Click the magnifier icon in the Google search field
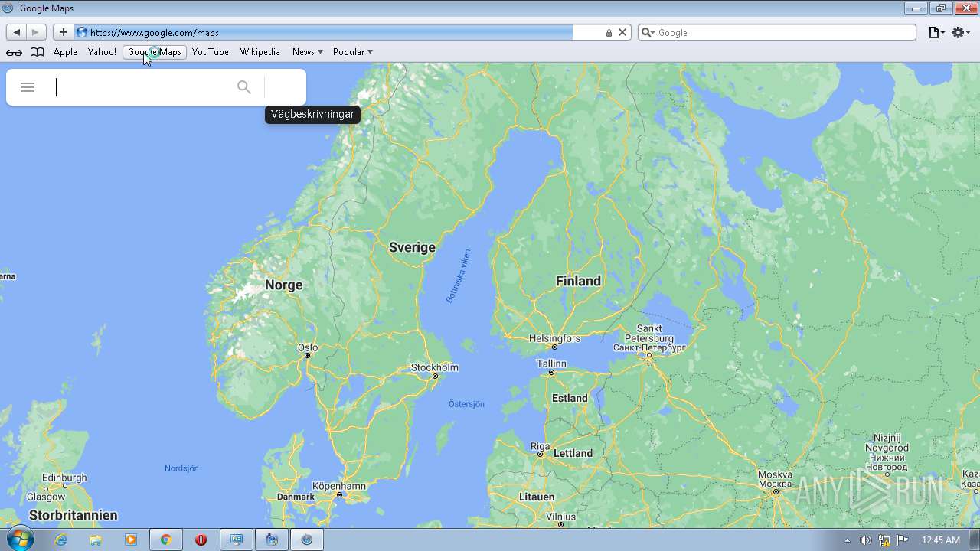 (648, 32)
